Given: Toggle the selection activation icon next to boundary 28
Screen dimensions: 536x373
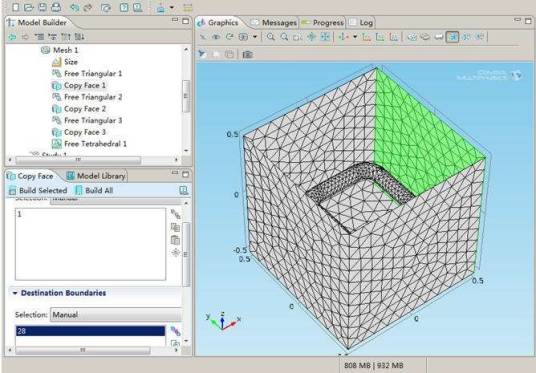Looking at the screenshot, I should 175,331.
